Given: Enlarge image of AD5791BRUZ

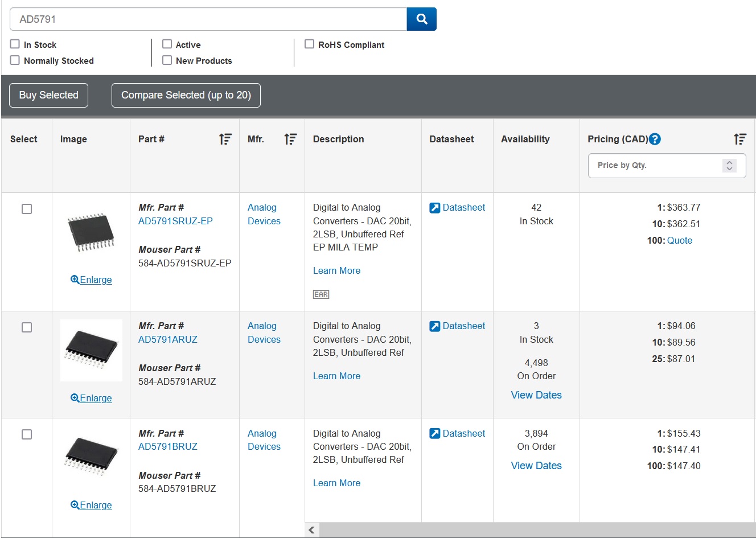Looking at the screenshot, I should [91, 505].
